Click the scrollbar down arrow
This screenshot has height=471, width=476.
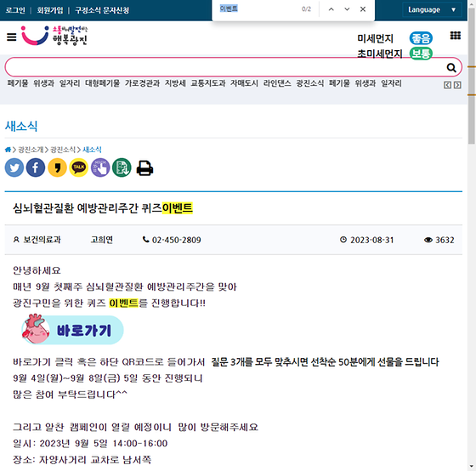(x=472, y=466)
